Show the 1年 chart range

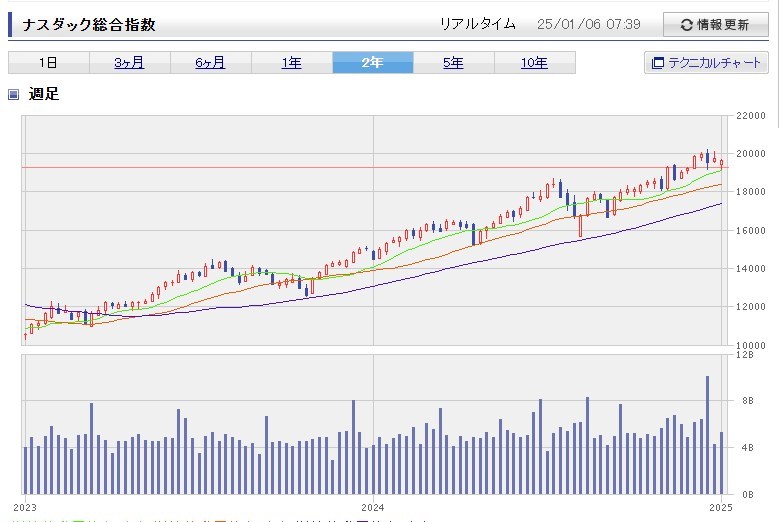(x=291, y=63)
